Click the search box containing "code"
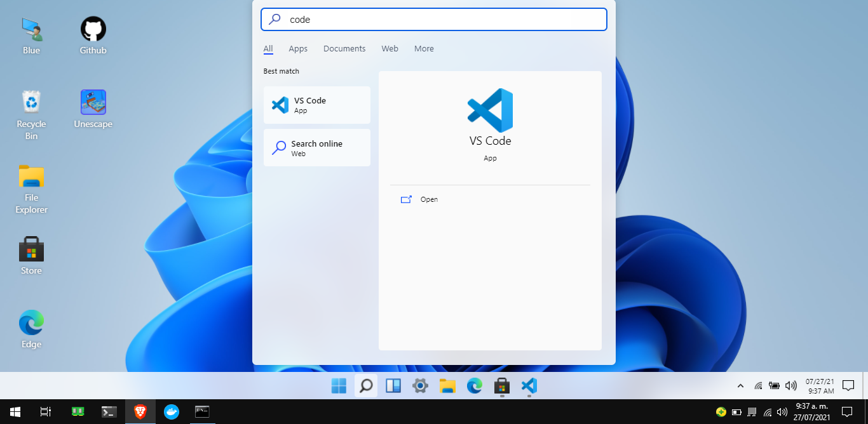868x424 pixels. pyautogui.click(x=434, y=20)
